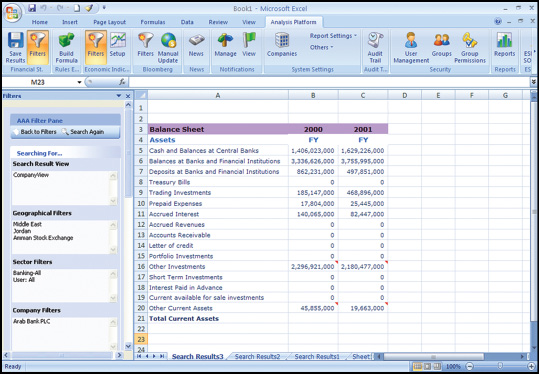
Task: Click Back to Filters button
Action: point(34,132)
